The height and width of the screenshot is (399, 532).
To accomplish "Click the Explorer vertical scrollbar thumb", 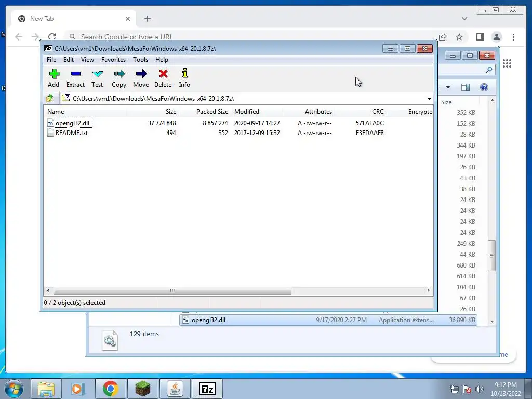I will point(491,256).
